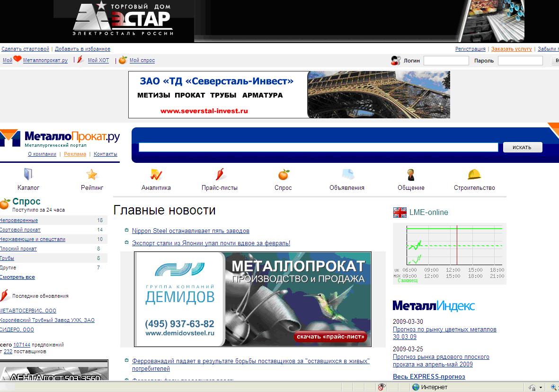This screenshot has width=559, height=392.
Task: Click the Сделать стартовой link
Action: (25, 49)
